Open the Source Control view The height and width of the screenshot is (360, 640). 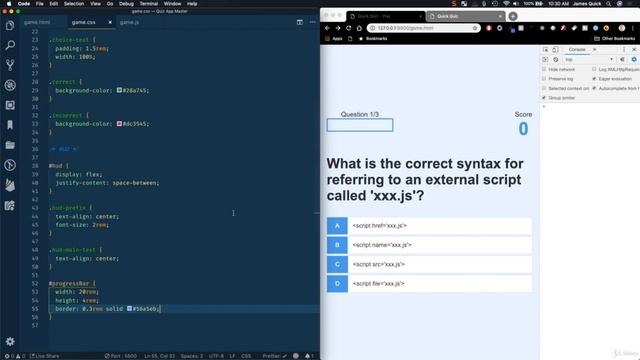(10, 65)
